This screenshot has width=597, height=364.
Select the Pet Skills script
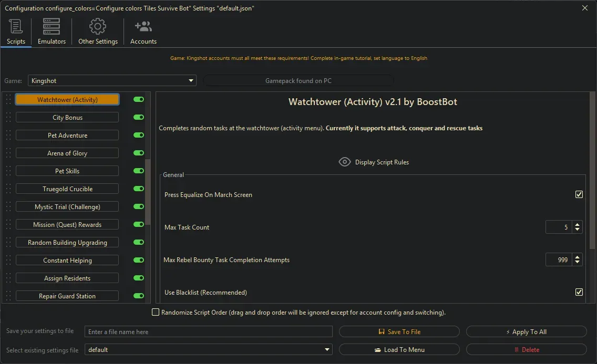(67, 171)
